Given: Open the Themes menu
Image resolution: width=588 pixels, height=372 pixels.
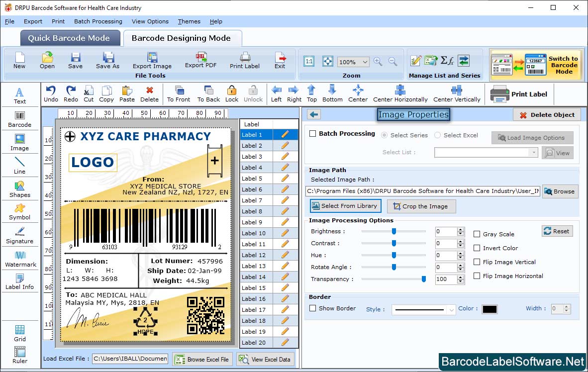Looking at the screenshot, I should pyautogui.click(x=189, y=21).
